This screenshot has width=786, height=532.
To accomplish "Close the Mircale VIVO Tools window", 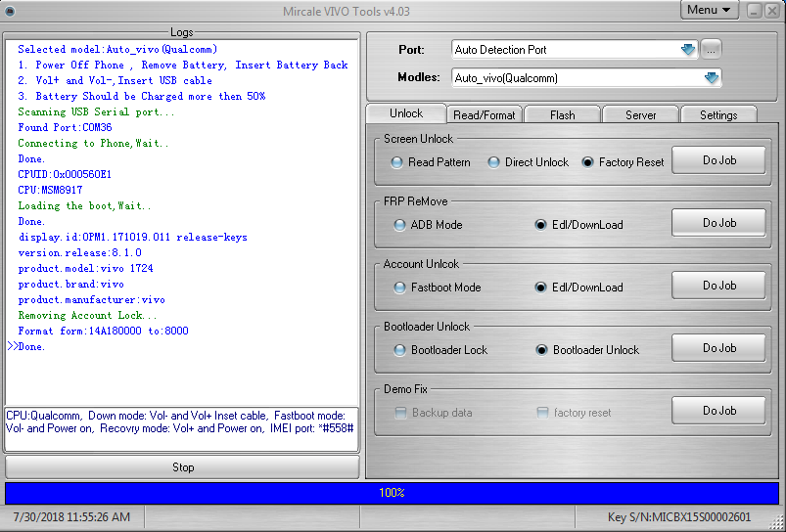I will tap(772, 11).
